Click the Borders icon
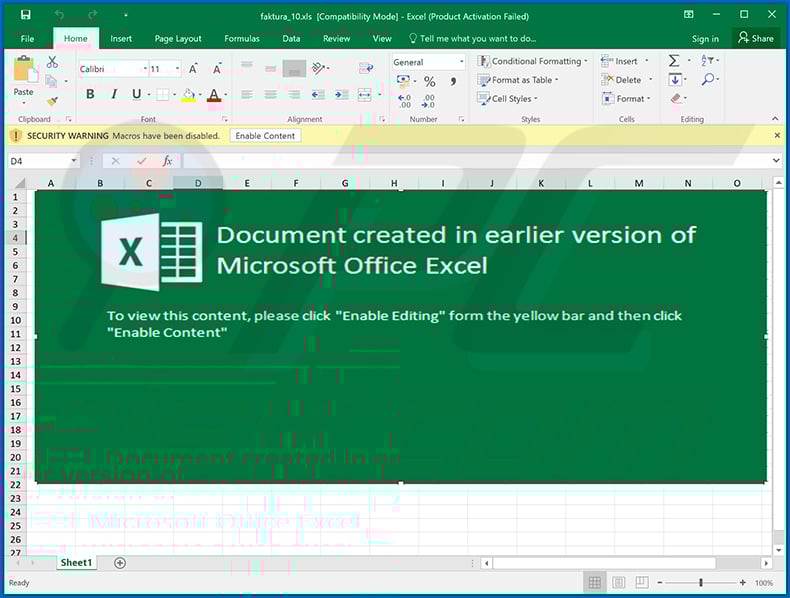 point(162,94)
